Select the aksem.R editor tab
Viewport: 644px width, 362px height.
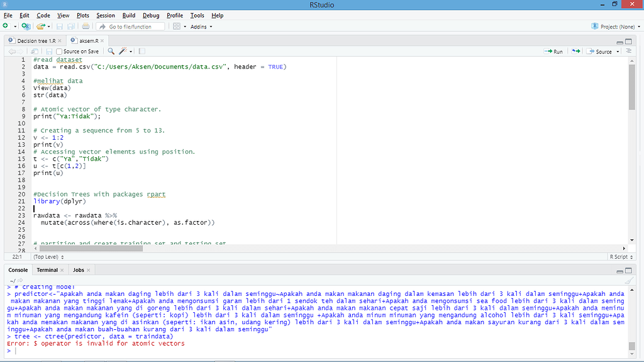pos(88,41)
